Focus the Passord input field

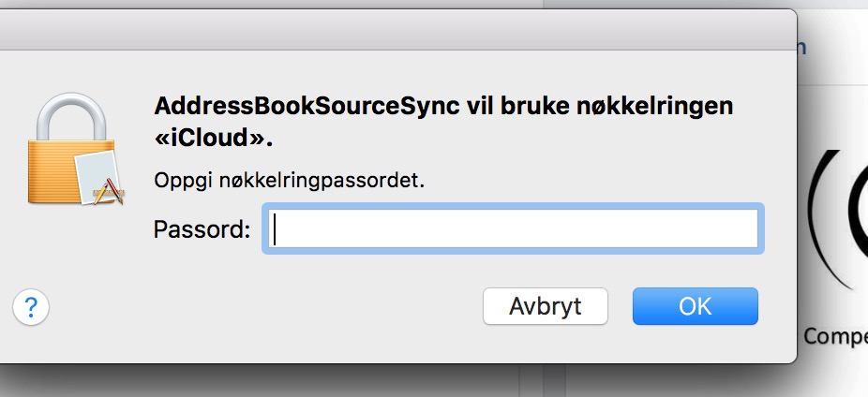click(513, 228)
